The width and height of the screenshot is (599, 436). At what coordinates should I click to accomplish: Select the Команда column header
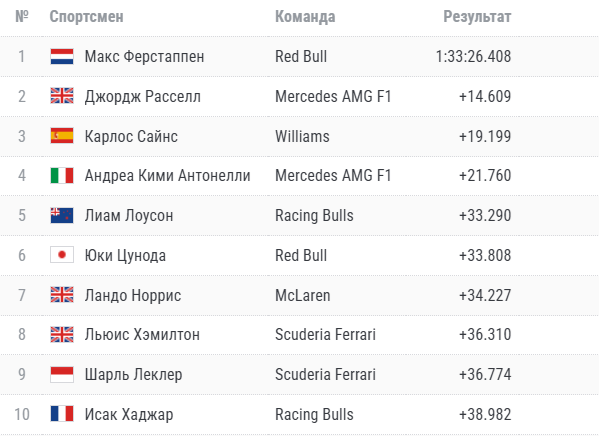[305, 16]
